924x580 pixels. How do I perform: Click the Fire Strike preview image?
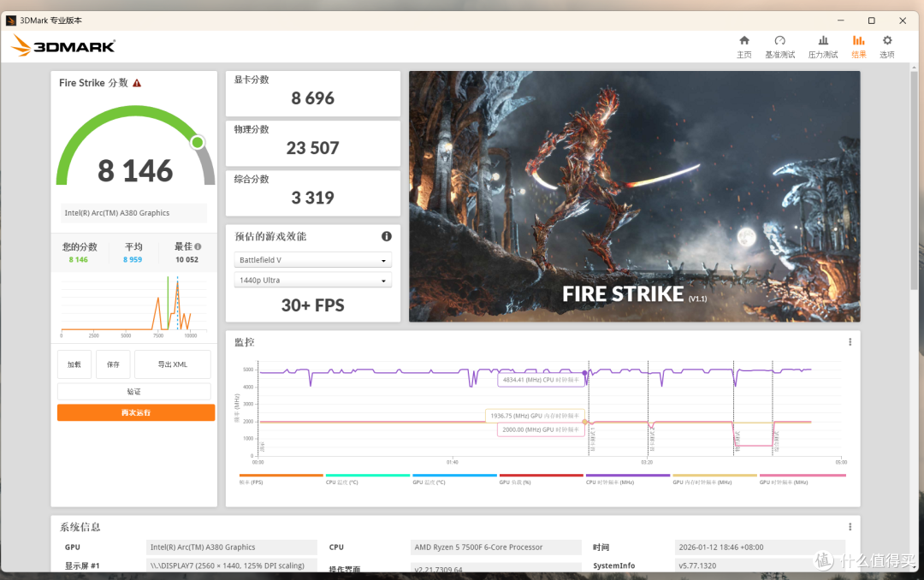point(635,196)
